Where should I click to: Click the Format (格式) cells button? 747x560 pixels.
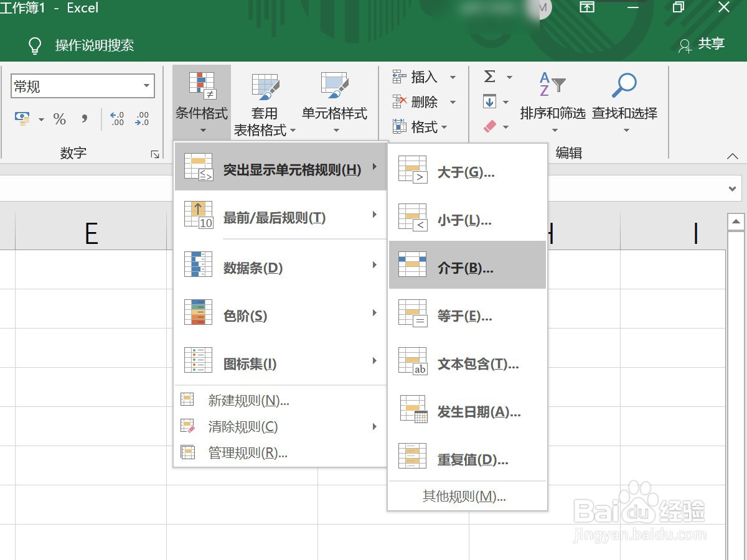click(x=416, y=127)
